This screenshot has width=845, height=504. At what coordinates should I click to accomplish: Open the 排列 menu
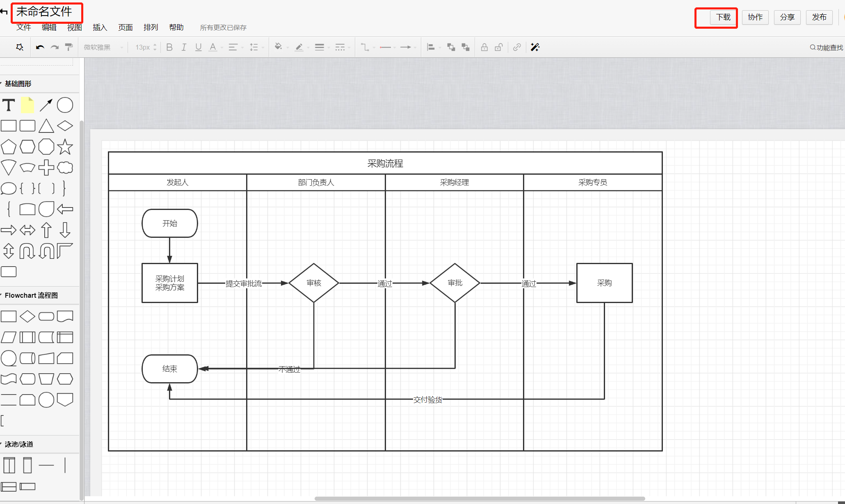(x=151, y=27)
